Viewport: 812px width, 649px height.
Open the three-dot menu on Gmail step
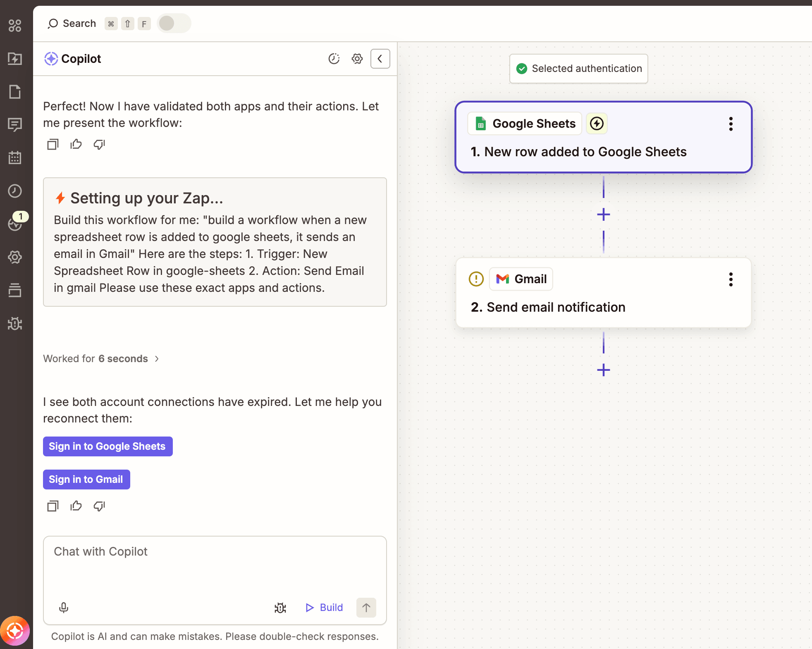point(731,279)
